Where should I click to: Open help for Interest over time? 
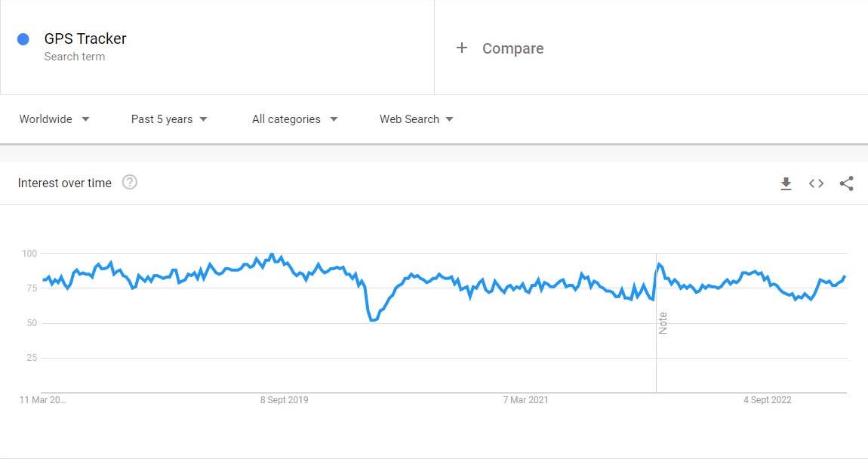(130, 183)
